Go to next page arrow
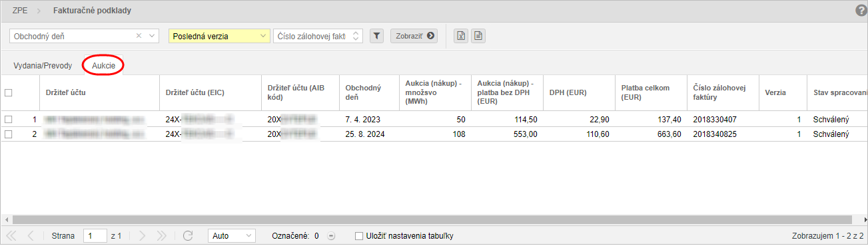The width and height of the screenshot is (868, 248). pyautogui.click(x=142, y=235)
